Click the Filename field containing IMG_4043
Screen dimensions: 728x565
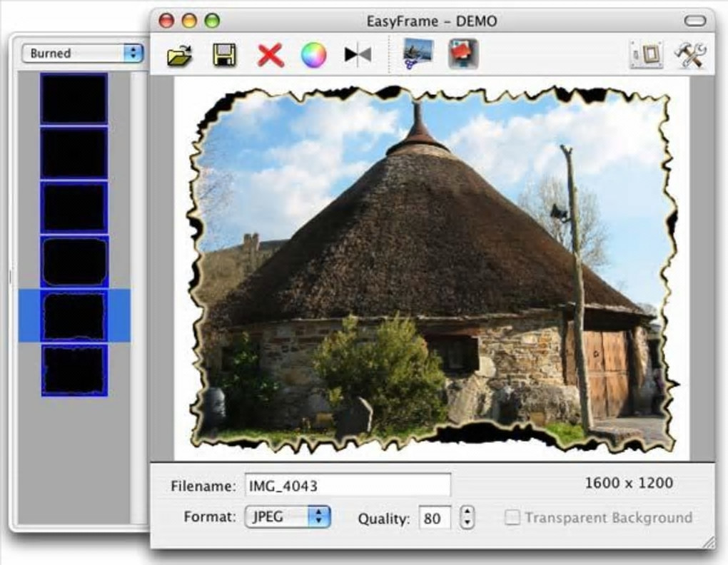tap(348, 485)
